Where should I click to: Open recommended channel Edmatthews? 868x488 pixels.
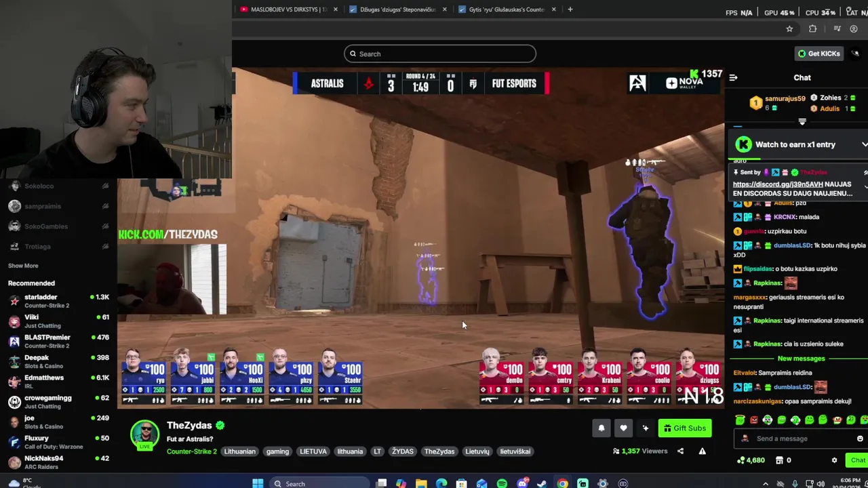click(x=60, y=382)
